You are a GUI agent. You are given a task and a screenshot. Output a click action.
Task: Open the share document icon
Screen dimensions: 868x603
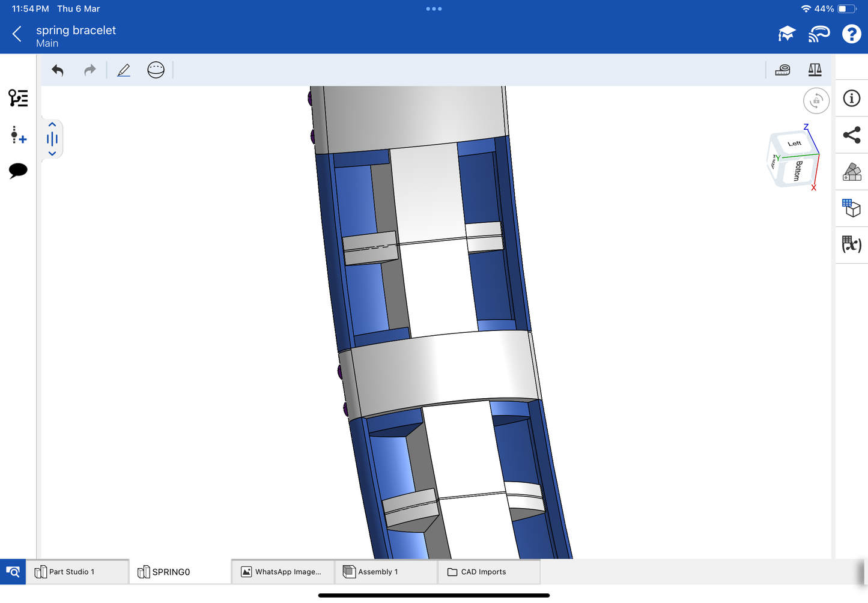point(851,135)
